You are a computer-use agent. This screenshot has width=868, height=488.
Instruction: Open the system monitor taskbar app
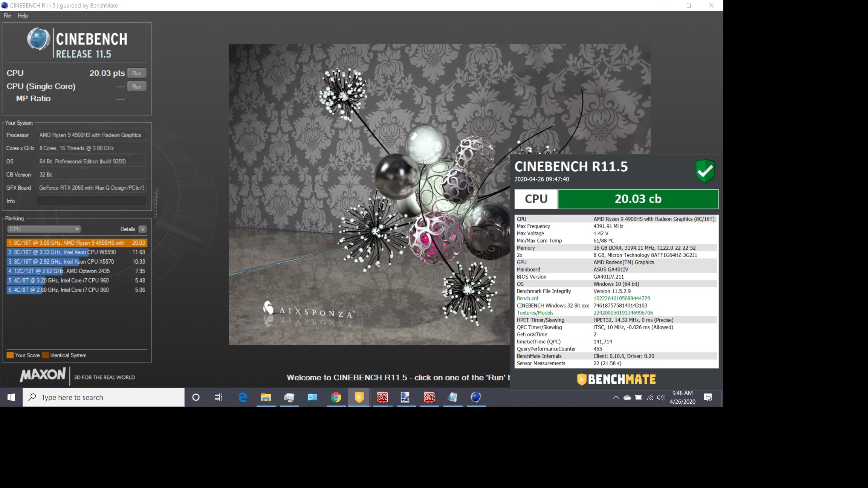pos(289,397)
